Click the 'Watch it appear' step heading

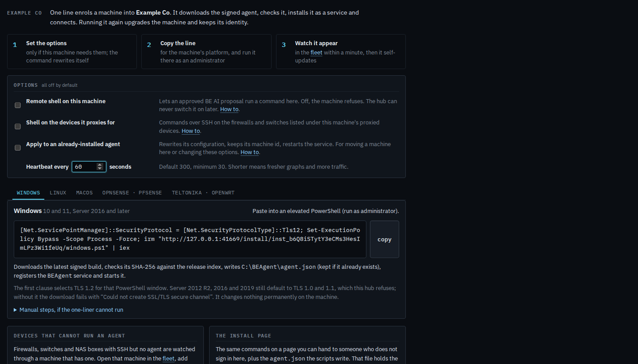[x=316, y=43]
